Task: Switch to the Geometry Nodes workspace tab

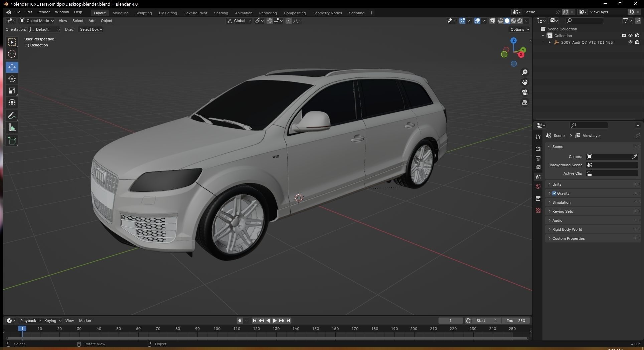Action: point(327,13)
